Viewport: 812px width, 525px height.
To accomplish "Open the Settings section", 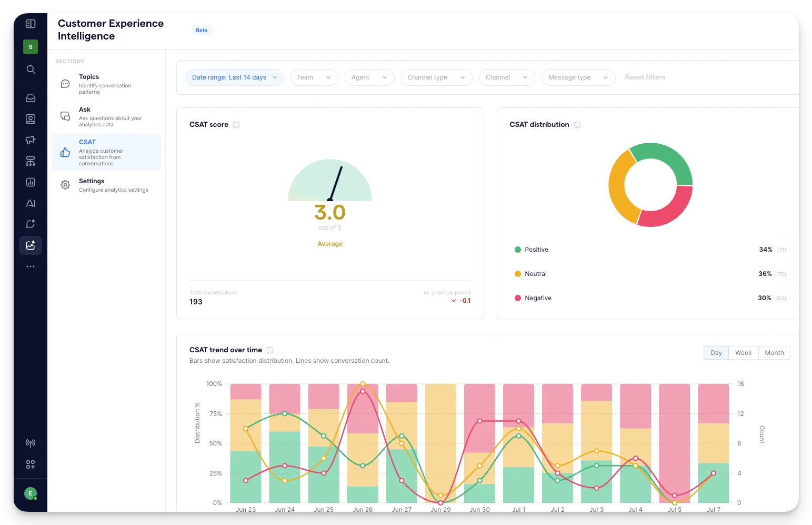I will coord(106,185).
